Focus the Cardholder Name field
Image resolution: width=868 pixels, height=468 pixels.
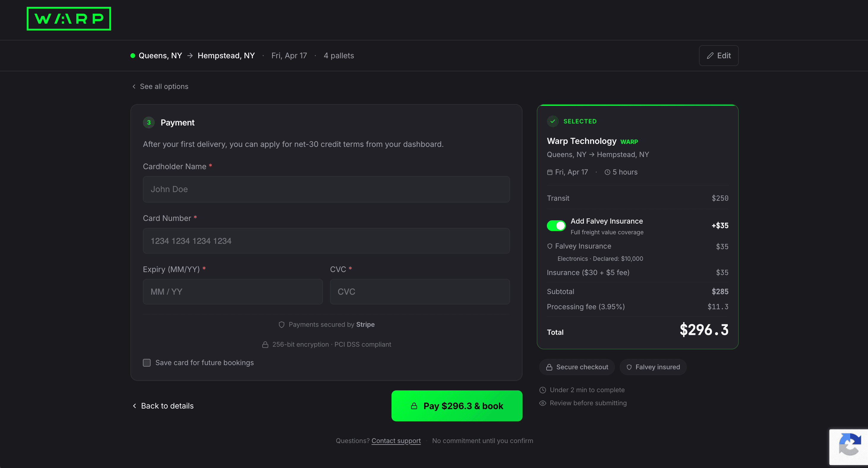[326, 189]
